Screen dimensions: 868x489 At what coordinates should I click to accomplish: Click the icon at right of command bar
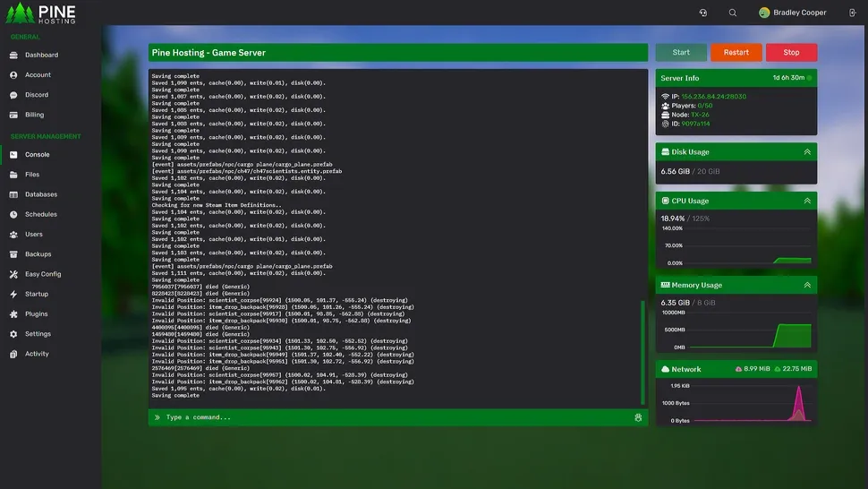(x=638, y=417)
